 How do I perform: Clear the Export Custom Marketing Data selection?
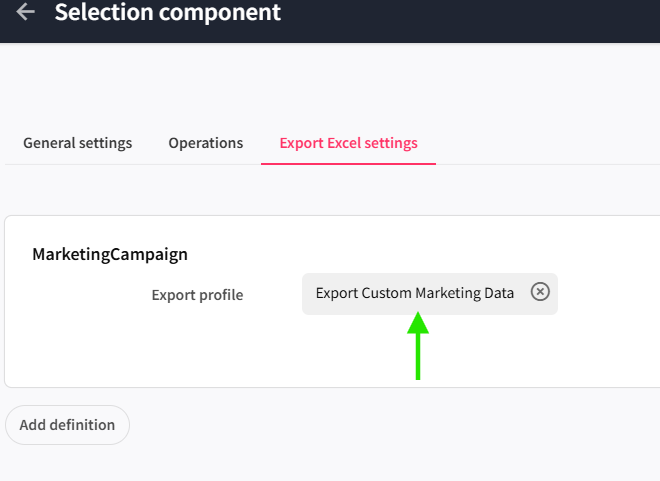pyautogui.click(x=540, y=292)
